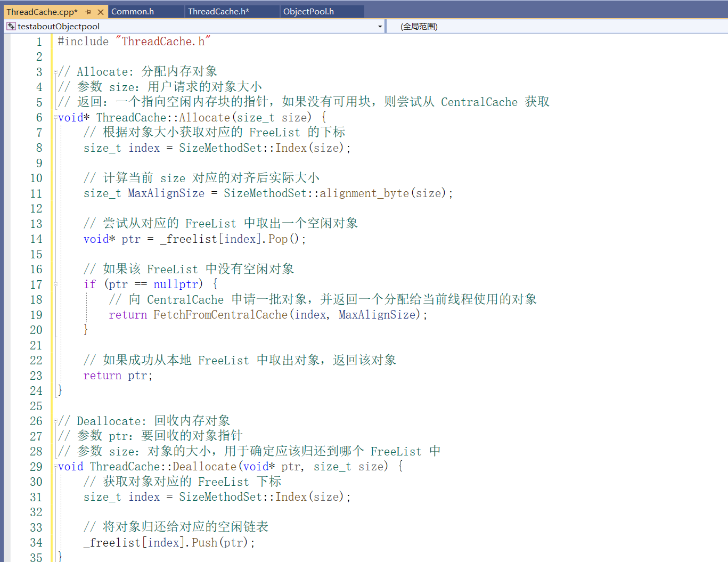Image resolution: width=728 pixels, height=562 pixels.
Task: Click the '获取对象对应的 FreeList 下标' comment
Action: click(x=182, y=482)
